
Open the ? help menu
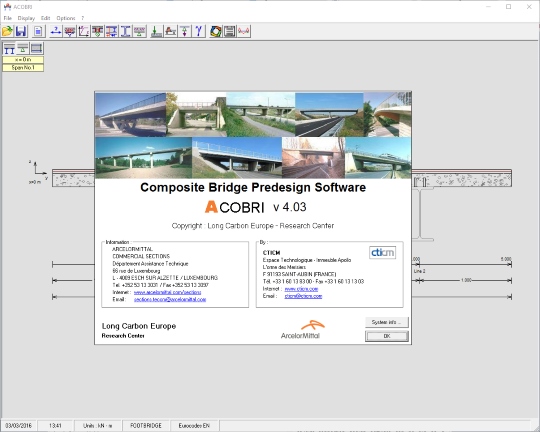[83, 18]
